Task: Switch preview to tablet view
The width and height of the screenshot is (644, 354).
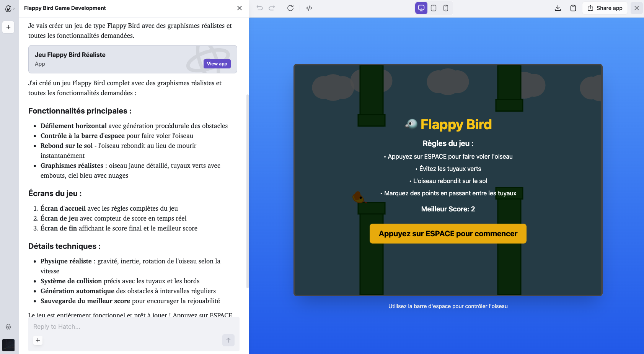Action: [434, 8]
